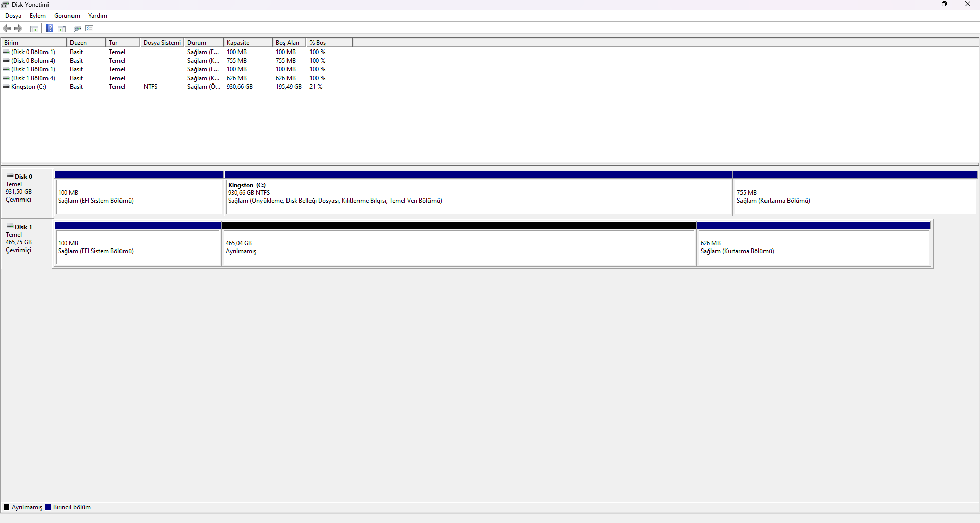This screenshot has height=523, width=980.
Task: Sort by the Boş Alan column header
Action: [289, 43]
